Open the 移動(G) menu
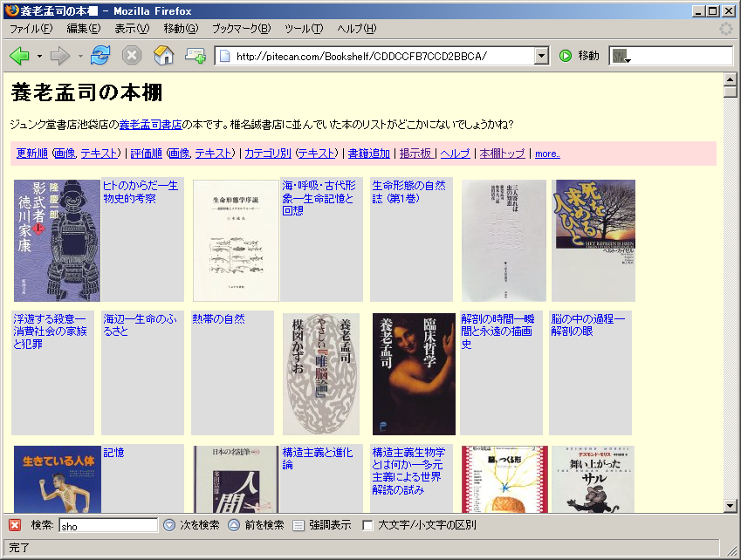Image resolution: width=741 pixels, height=560 pixels. click(181, 29)
